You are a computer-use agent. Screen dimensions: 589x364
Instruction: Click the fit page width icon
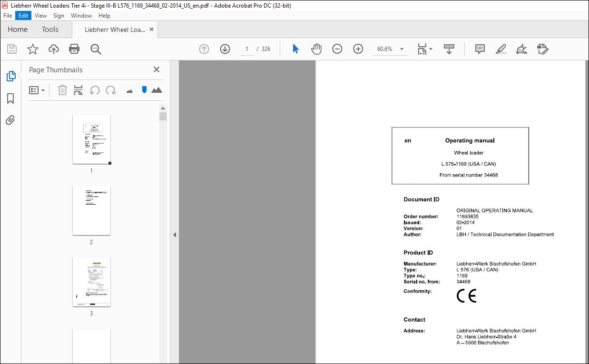pyautogui.click(x=422, y=49)
